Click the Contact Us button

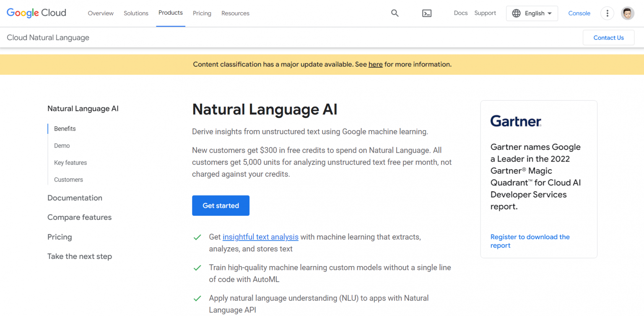[x=608, y=37]
